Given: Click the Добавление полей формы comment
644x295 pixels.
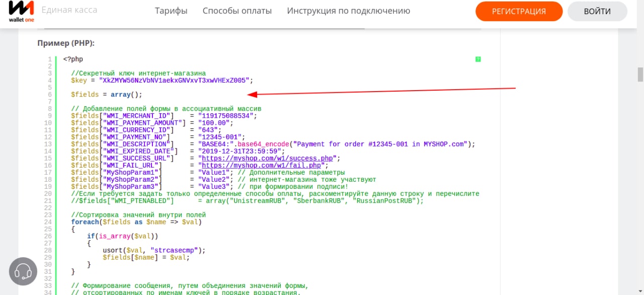Looking at the screenshot, I should (x=166, y=109).
